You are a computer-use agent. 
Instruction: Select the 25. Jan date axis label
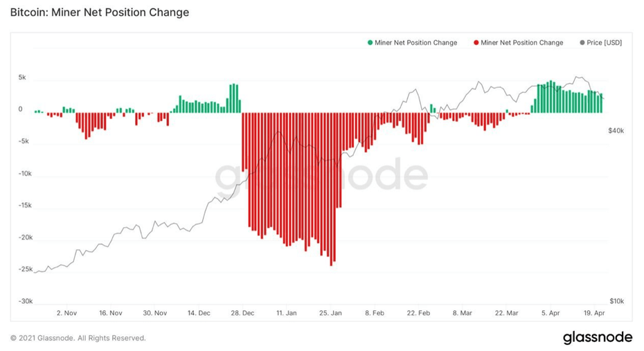[330, 313]
